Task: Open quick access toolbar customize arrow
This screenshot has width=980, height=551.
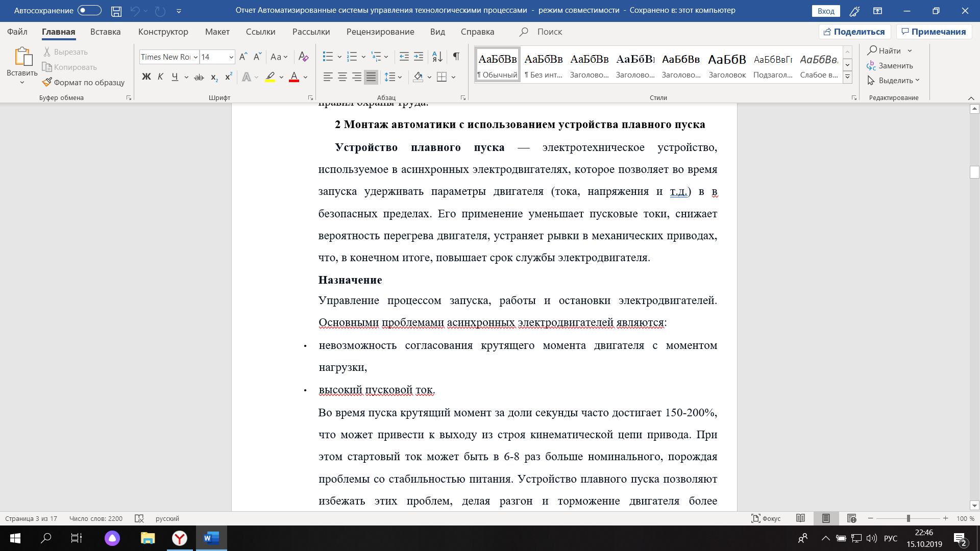Action: point(179,11)
